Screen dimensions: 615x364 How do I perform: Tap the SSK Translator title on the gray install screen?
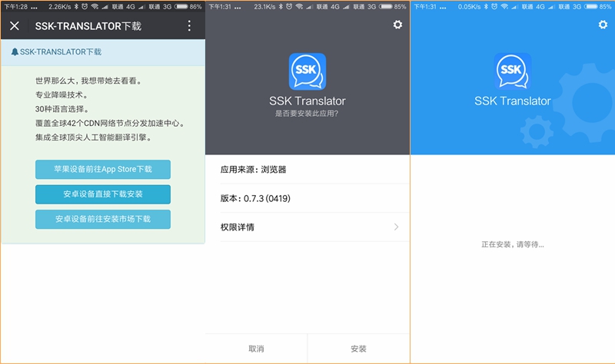coord(307,101)
